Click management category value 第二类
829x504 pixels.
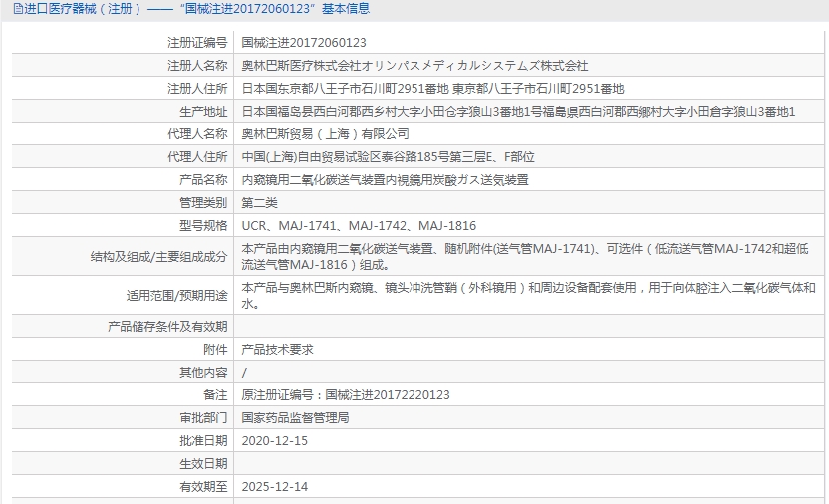click(x=259, y=203)
